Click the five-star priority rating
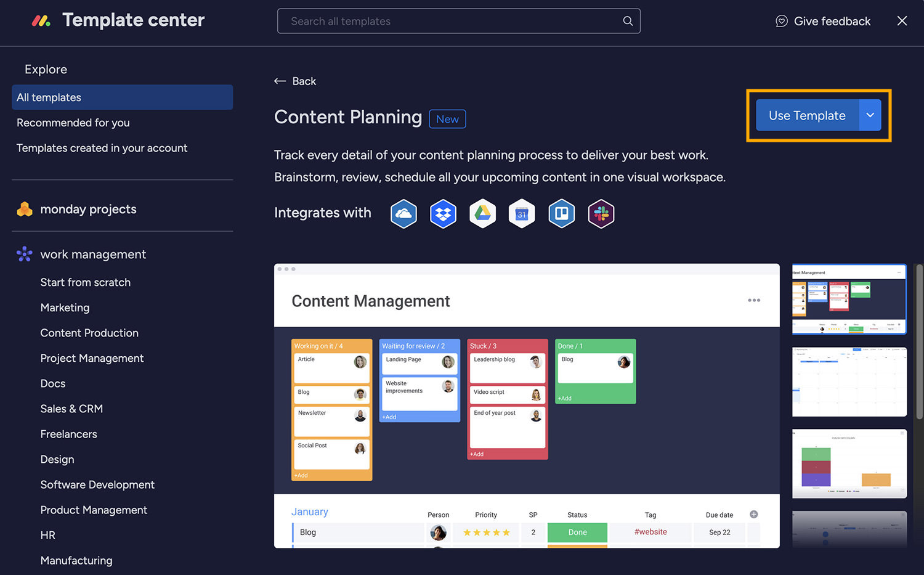924x575 pixels. click(487, 532)
